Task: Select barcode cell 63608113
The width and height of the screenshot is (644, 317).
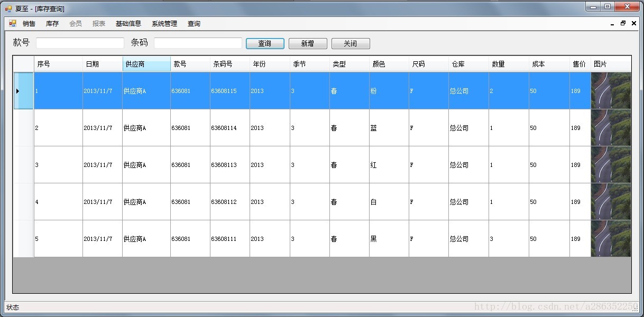Action: (x=230, y=165)
